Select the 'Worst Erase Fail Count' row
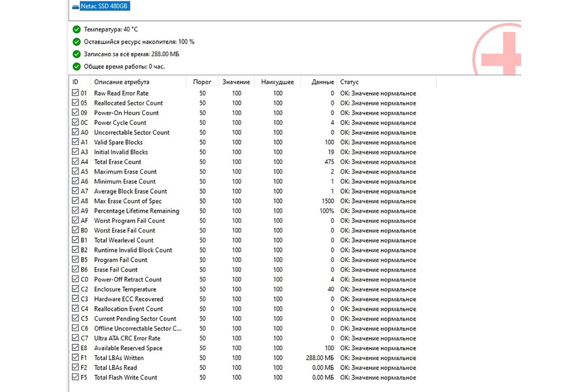588x392 pixels. click(x=244, y=230)
